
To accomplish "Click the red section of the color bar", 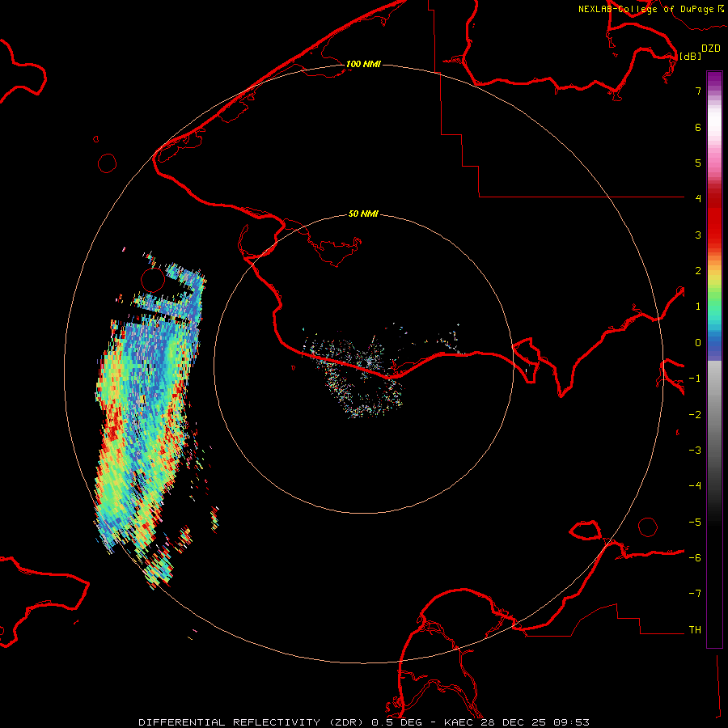I will point(714,218).
